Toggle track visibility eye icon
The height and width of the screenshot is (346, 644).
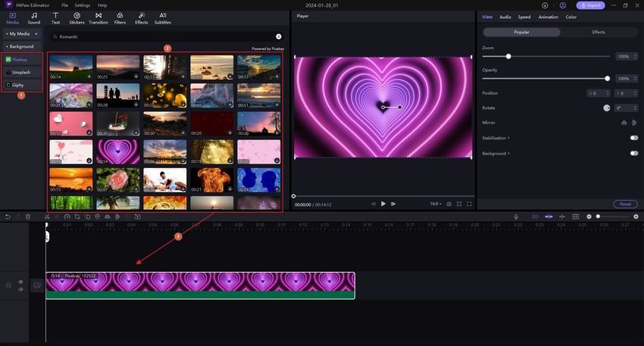pos(20,282)
